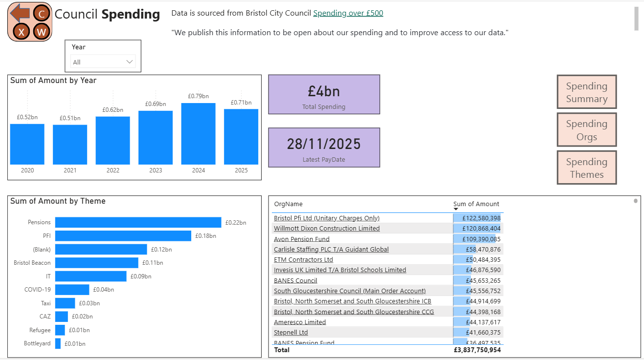Select the 2024 bar in the year chart
Image resolution: width=644 pixels, height=360 pixels.
[x=198, y=134]
